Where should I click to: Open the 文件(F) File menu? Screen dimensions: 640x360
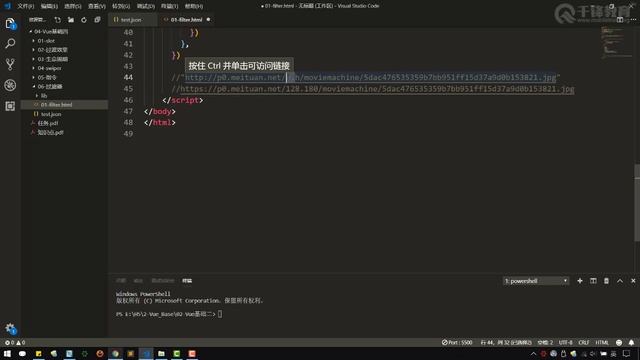pos(25,6)
